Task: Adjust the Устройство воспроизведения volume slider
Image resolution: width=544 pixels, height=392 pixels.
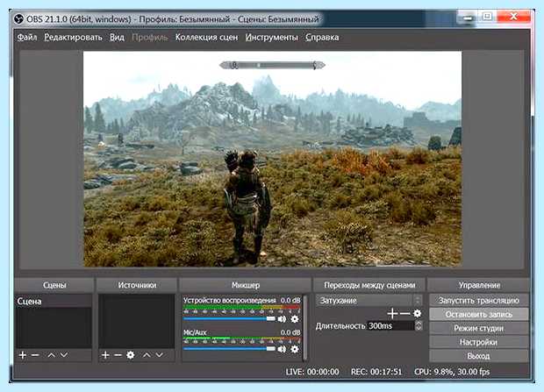Action: 229,319
